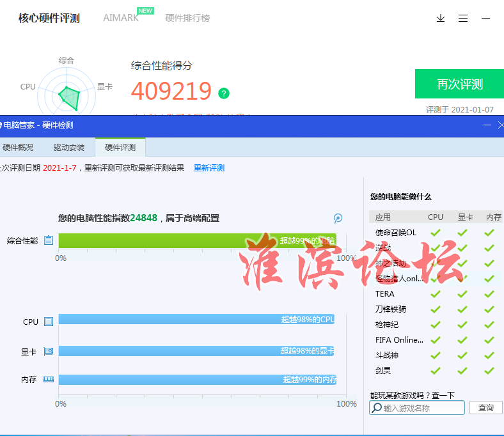Click the 内存 column header in game table
This screenshot has width=504, height=436.
pyautogui.click(x=493, y=217)
